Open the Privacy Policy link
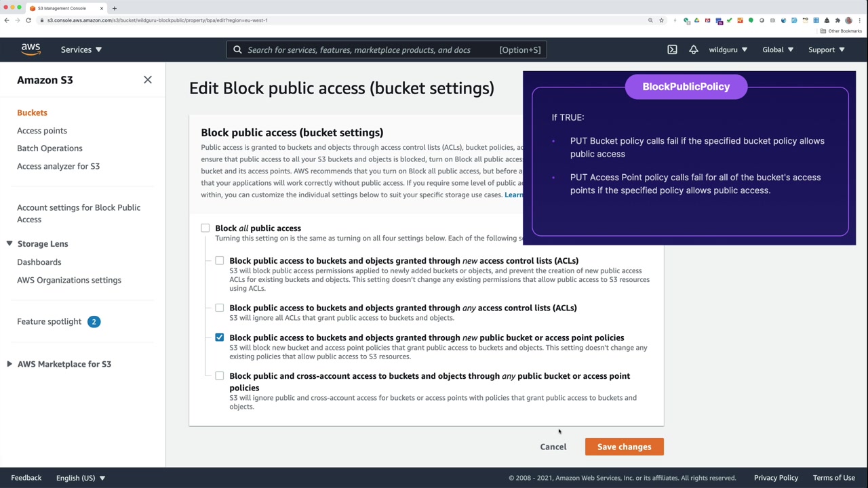This screenshot has height=488, width=868. pos(776,478)
